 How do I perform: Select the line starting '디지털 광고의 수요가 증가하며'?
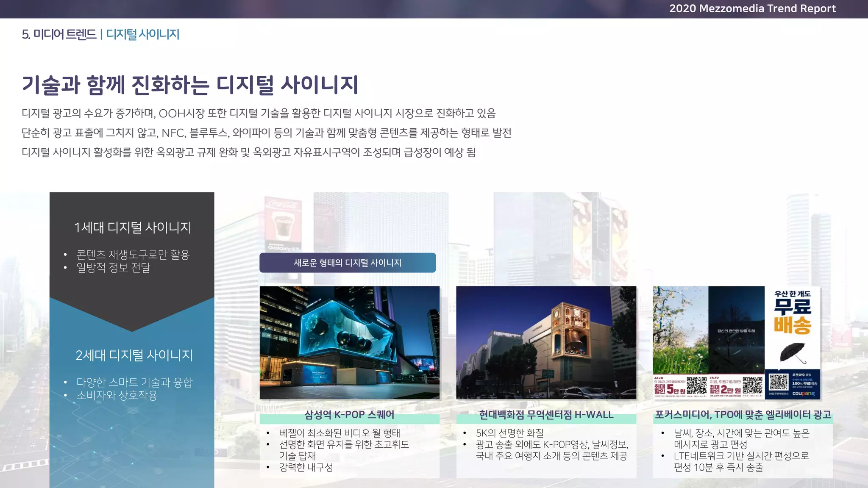click(x=259, y=113)
